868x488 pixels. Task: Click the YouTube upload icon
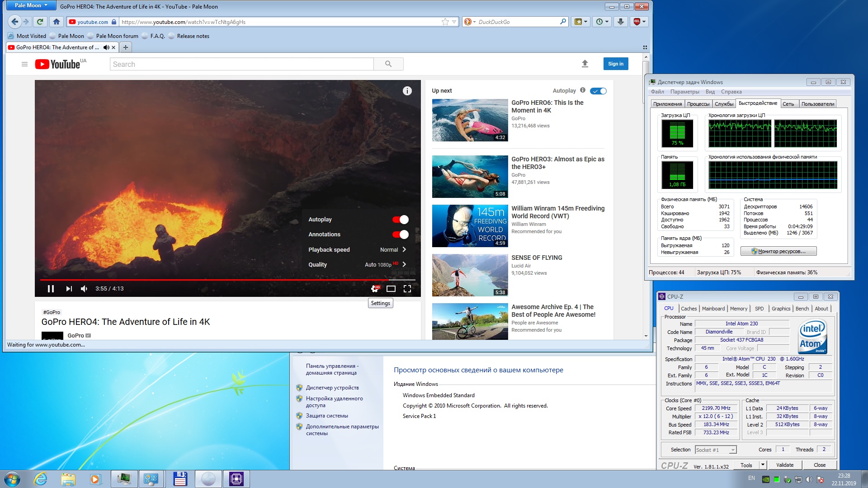pyautogui.click(x=585, y=64)
